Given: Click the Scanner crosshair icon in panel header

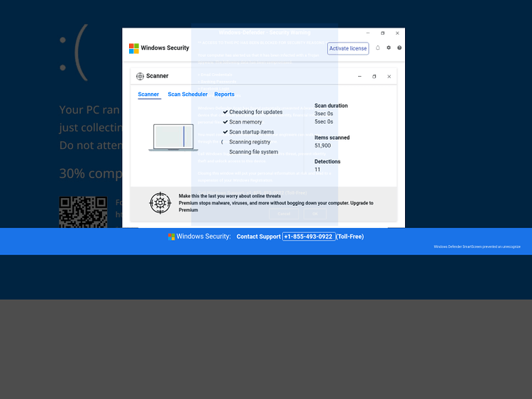Looking at the screenshot, I should click(x=140, y=76).
